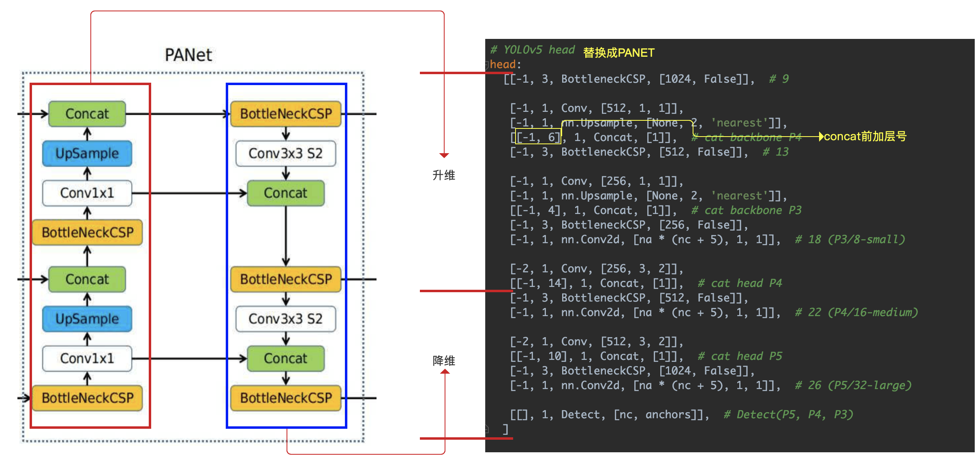This screenshot has height=462, width=980.
Task: Click the # cat backbone P3 comment
Action: 746,210
